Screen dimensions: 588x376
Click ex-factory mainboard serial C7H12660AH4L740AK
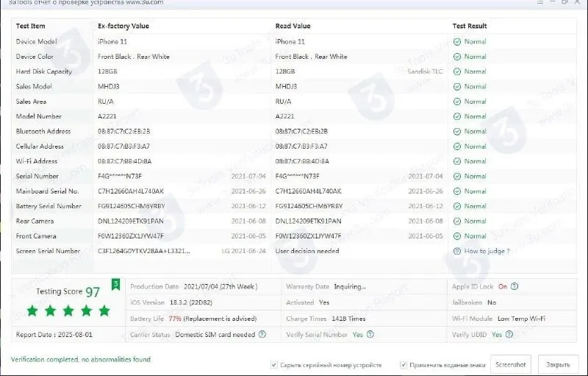point(131,191)
